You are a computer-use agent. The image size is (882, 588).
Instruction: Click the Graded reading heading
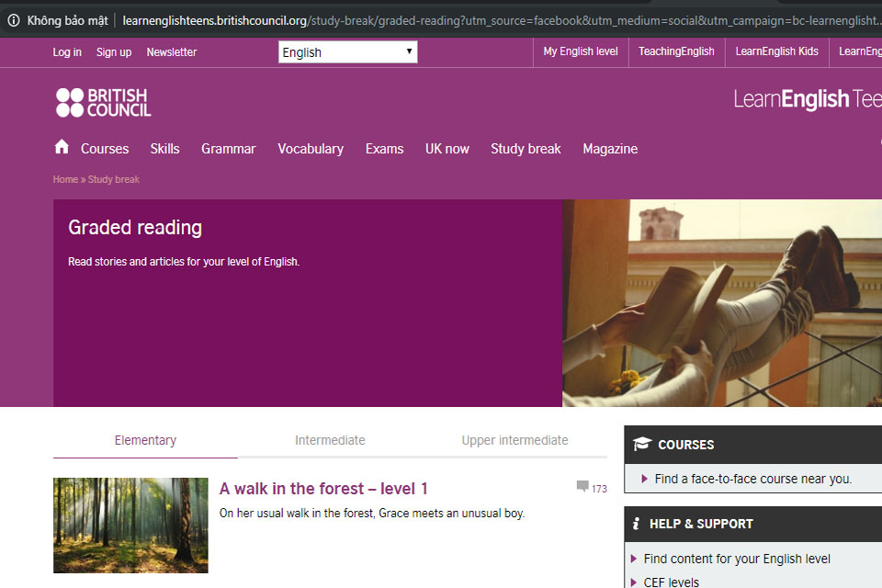click(x=135, y=227)
